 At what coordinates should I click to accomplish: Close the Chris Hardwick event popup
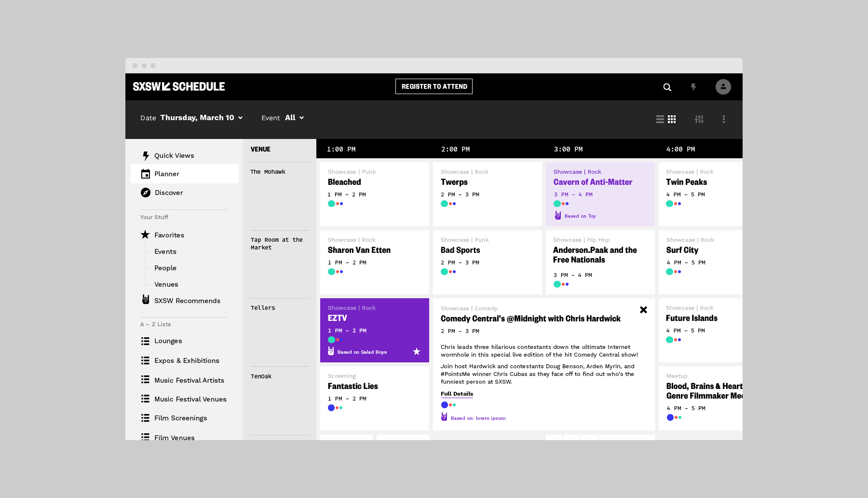(643, 310)
